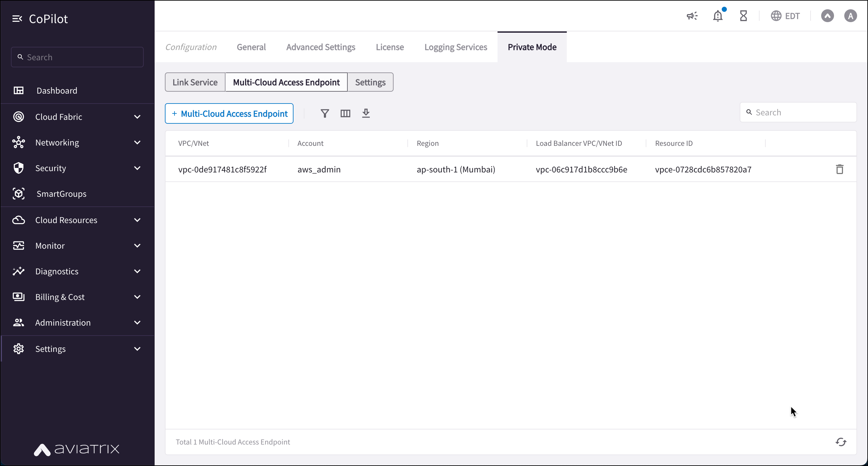
Task: Select the Private Mode tab
Action: [532, 47]
